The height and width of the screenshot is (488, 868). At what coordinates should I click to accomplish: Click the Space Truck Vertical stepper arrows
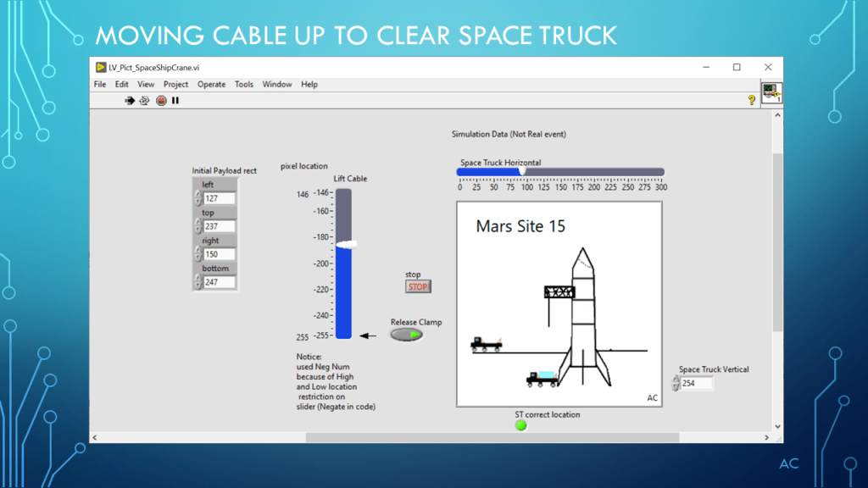[676, 384]
